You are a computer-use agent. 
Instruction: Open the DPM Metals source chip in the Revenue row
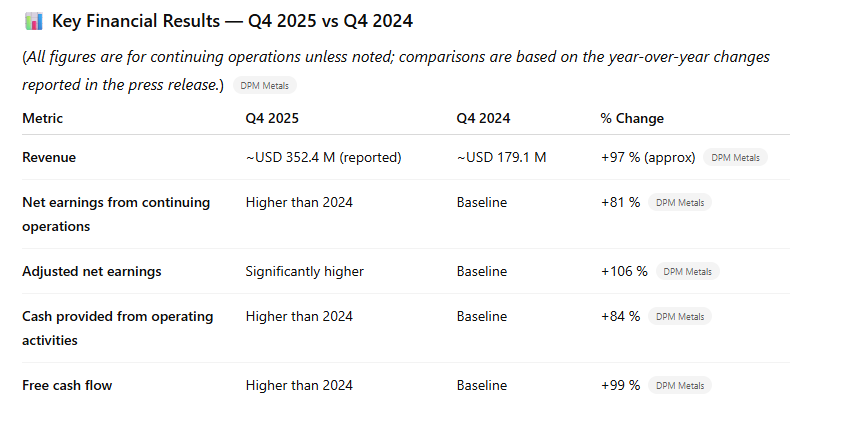735,157
